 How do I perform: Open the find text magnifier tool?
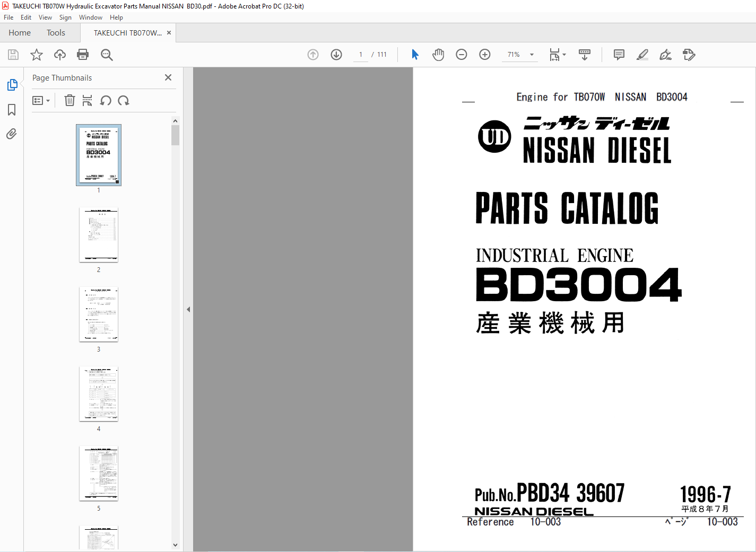(107, 55)
